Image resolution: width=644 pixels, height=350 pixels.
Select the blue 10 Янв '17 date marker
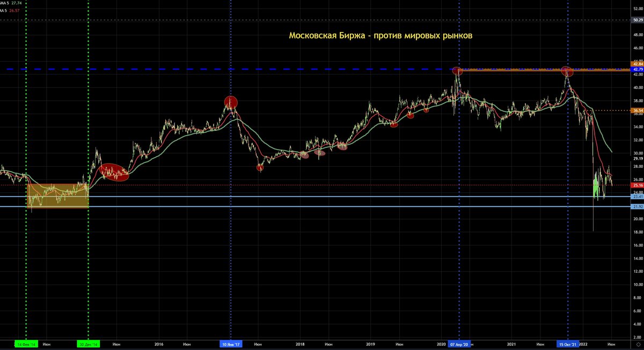tap(231, 344)
